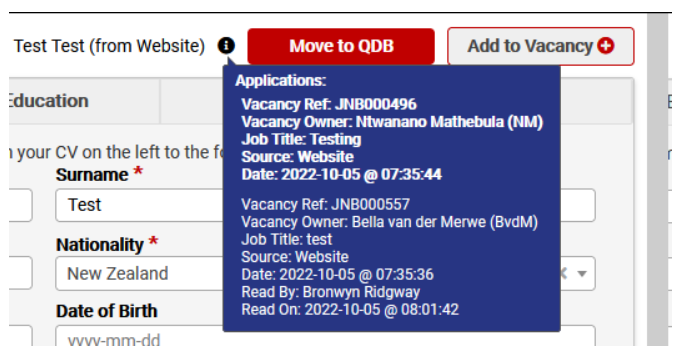Screen dimensions: 687x360
Task: Click the Vacancy Owner Ntwanano Mathebula line
Action: click(392, 122)
